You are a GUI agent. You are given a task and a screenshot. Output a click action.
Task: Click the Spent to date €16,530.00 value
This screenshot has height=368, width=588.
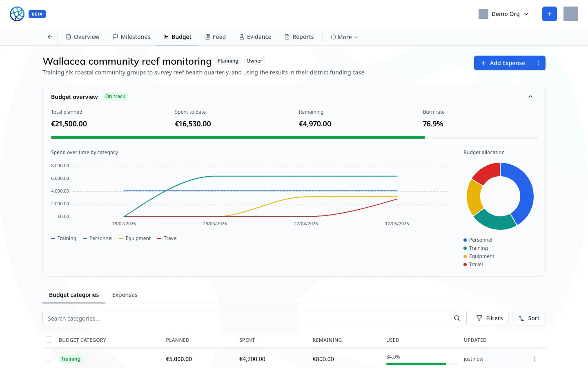coord(193,124)
